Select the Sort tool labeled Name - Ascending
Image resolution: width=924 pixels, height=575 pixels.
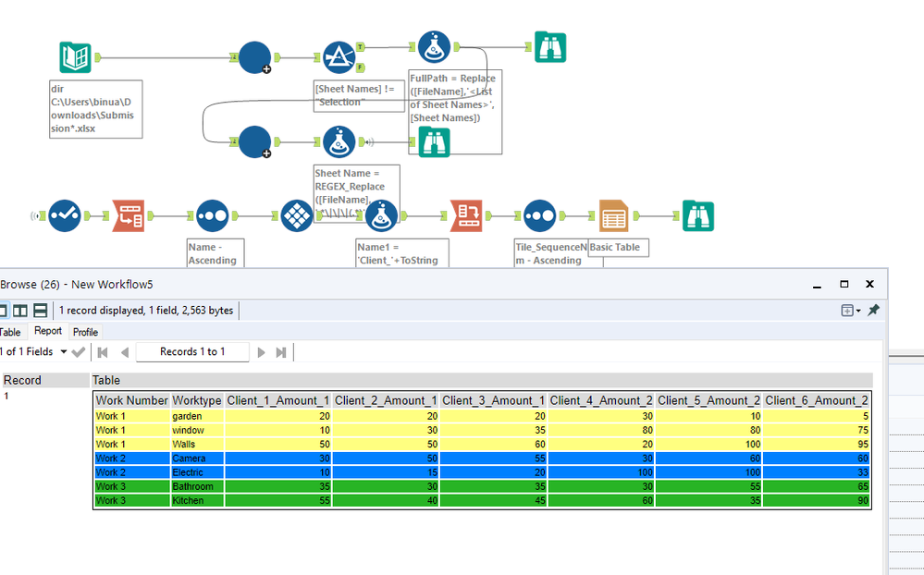(213, 215)
